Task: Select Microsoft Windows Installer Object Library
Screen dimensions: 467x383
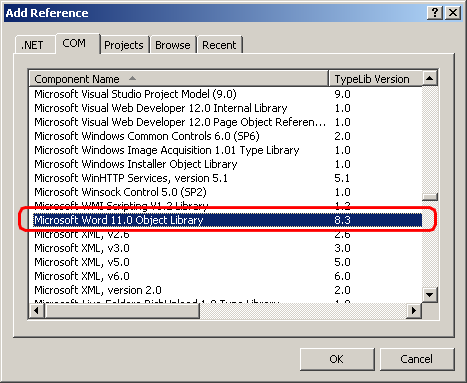Action: [225, 164]
